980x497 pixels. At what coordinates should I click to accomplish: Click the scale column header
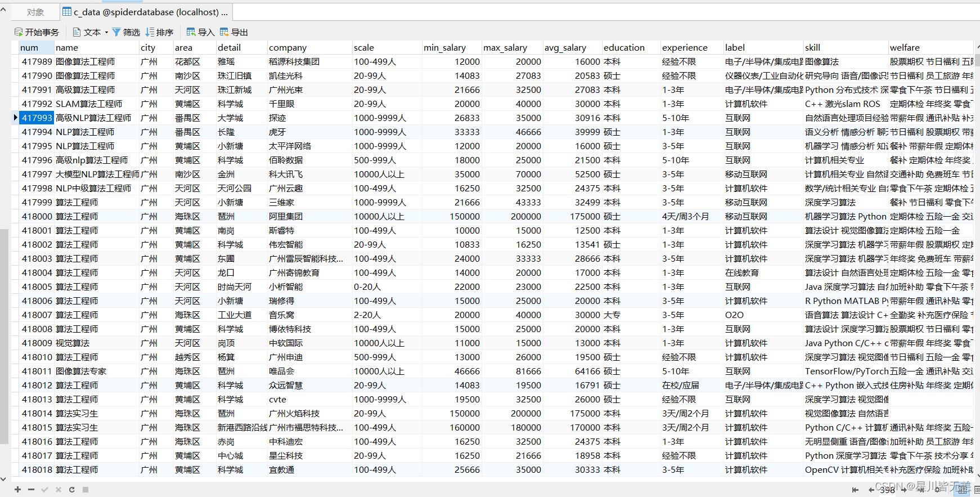pos(387,47)
